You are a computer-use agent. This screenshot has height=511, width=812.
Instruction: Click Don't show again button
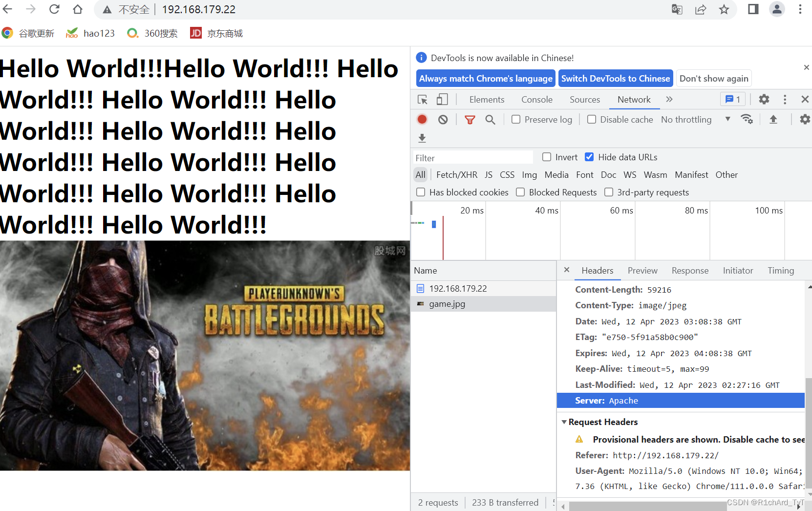714,79
